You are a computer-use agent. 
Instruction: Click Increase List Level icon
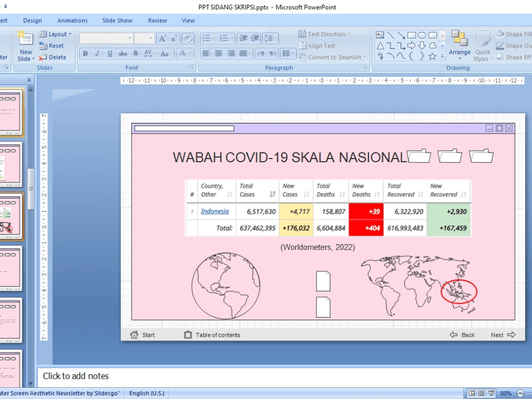[x=255, y=38]
